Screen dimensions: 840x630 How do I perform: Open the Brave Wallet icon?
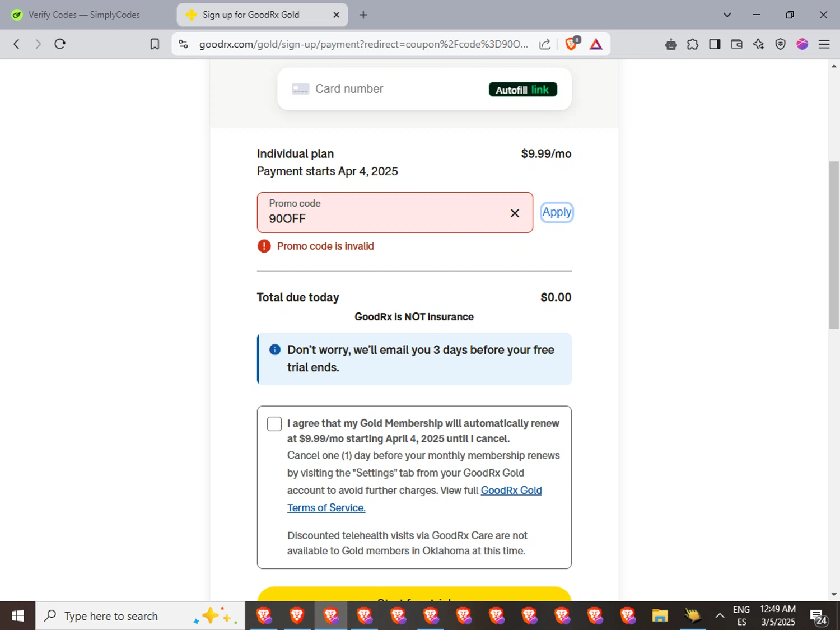(736, 44)
